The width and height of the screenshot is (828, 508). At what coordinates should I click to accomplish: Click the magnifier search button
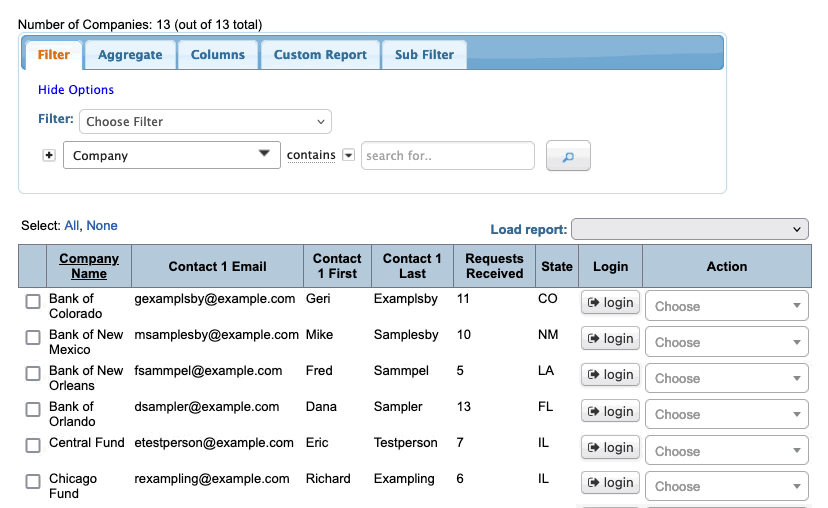[x=568, y=156]
